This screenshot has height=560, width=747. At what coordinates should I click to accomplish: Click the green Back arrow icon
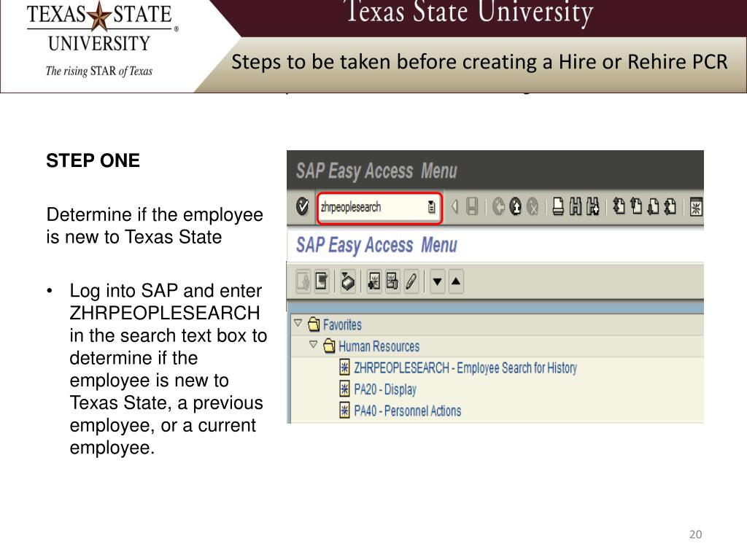point(498,206)
